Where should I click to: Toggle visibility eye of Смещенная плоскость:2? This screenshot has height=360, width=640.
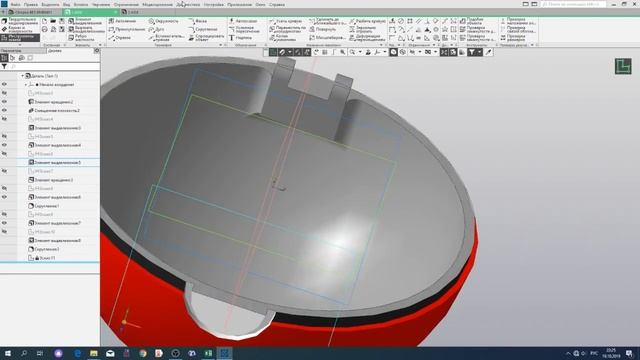tap(4, 110)
